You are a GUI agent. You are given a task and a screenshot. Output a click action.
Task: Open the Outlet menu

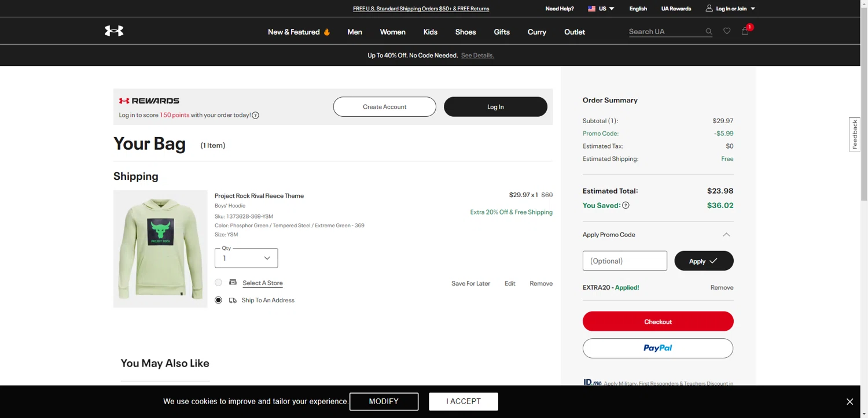tap(575, 32)
